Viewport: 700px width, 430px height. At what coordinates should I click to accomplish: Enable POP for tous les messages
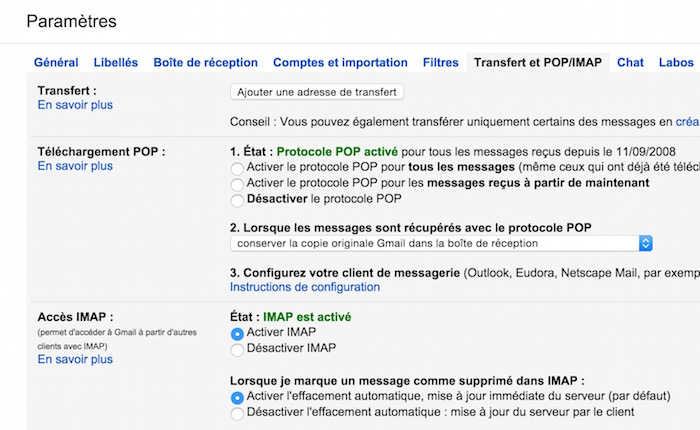pos(237,168)
